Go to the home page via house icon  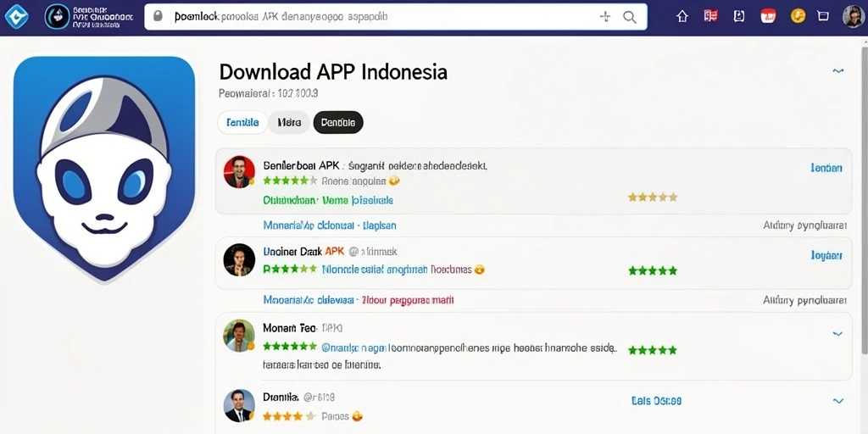point(682,17)
